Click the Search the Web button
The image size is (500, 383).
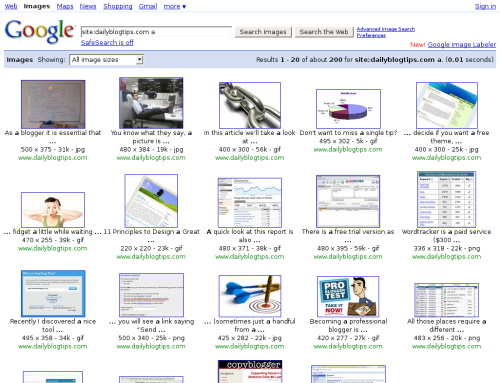coord(324,32)
